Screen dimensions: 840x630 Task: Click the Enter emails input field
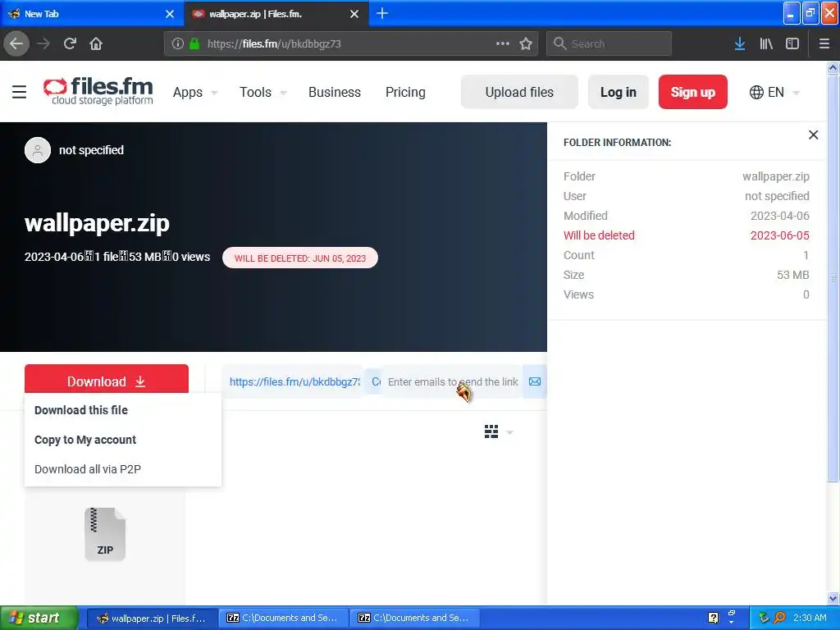click(x=453, y=381)
